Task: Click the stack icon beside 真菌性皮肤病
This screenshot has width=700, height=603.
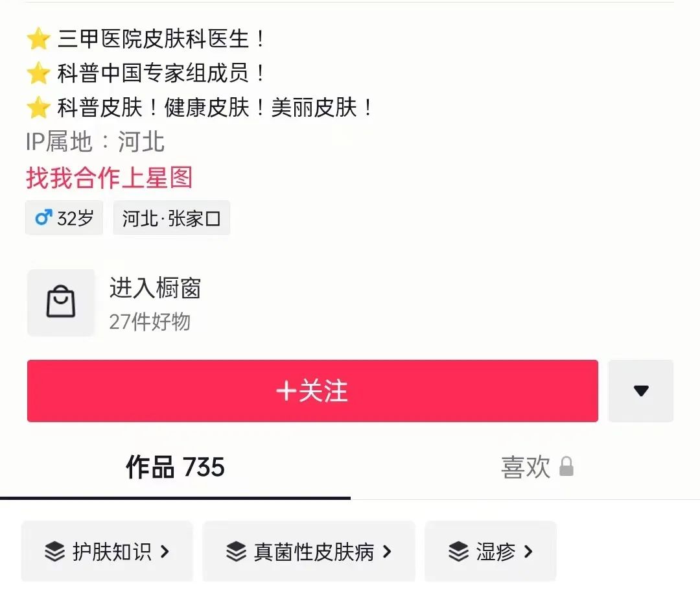Action: [236, 551]
